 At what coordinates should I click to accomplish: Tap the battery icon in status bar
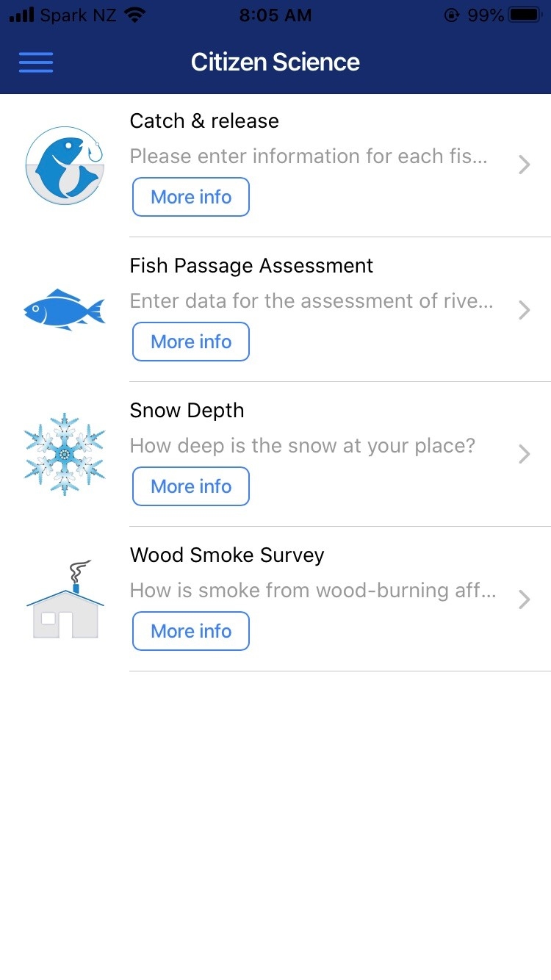tap(525, 15)
